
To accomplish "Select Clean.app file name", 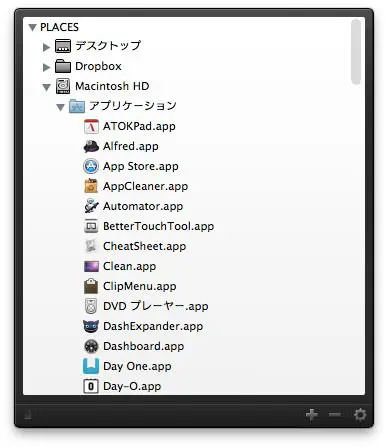I will pyautogui.click(x=129, y=267).
